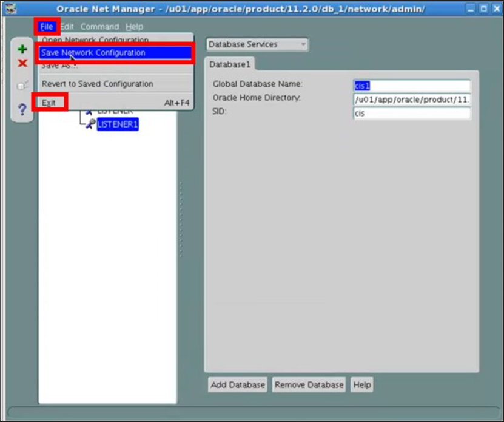The image size is (504, 422).
Task: Maximize the Oracle Net Manager window
Action: click(484, 9)
